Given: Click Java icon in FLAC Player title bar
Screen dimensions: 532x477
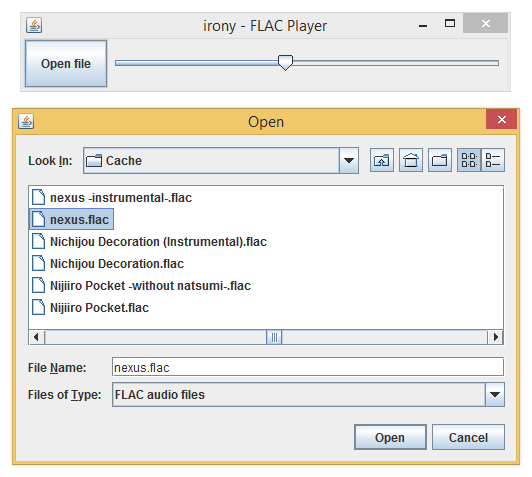Looking at the screenshot, I should coord(34,25).
